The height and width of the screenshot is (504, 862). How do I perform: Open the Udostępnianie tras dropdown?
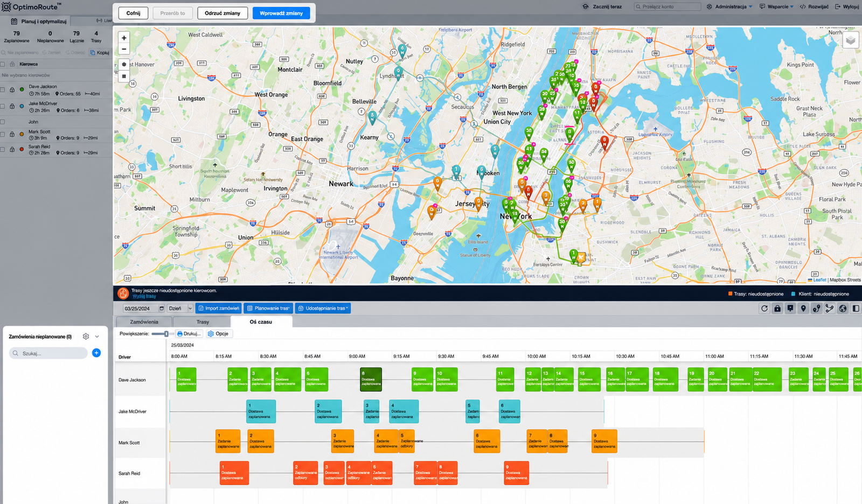coord(323,309)
